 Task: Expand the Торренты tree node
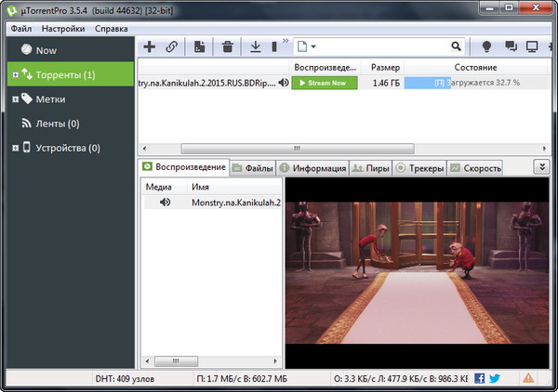click(13, 74)
